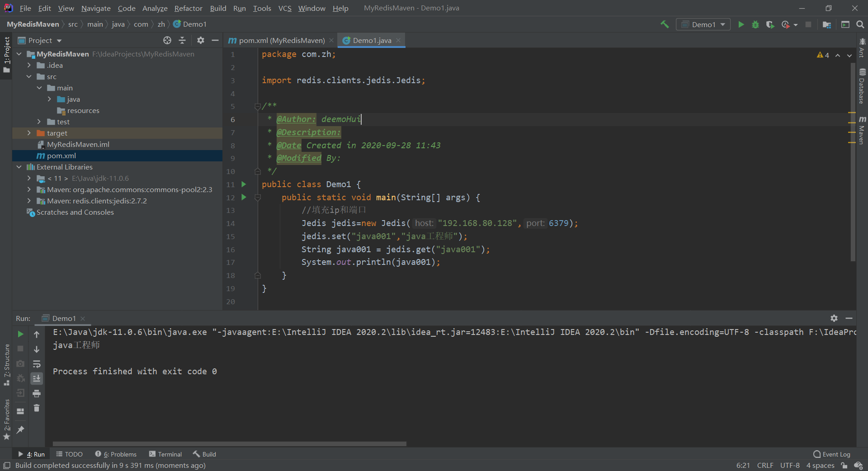Expand the java folder
The width and height of the screenshot is (868, 471).
49,99
